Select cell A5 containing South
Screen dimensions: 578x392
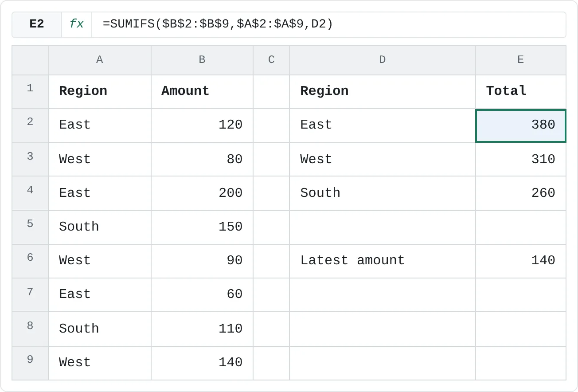tap(100, 227)
